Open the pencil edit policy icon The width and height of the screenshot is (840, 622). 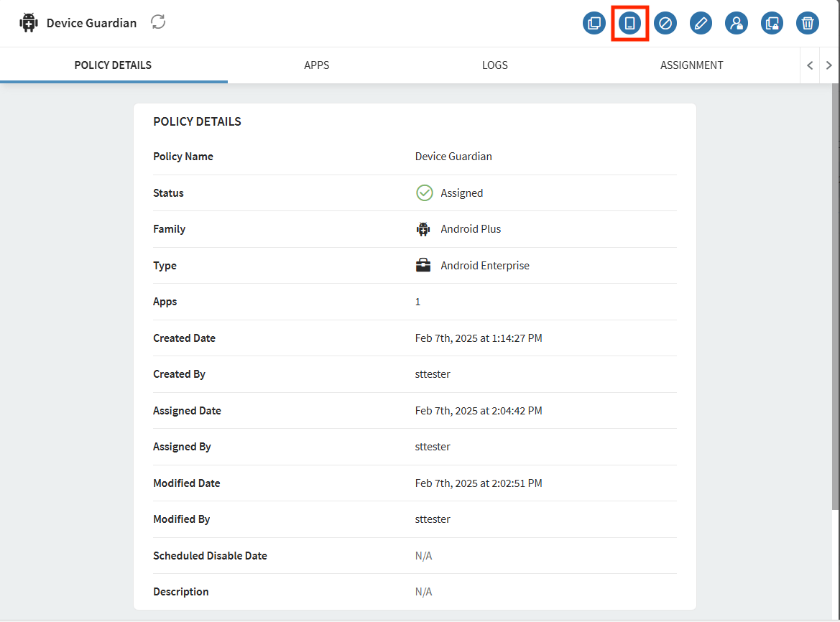coord(701,23)
